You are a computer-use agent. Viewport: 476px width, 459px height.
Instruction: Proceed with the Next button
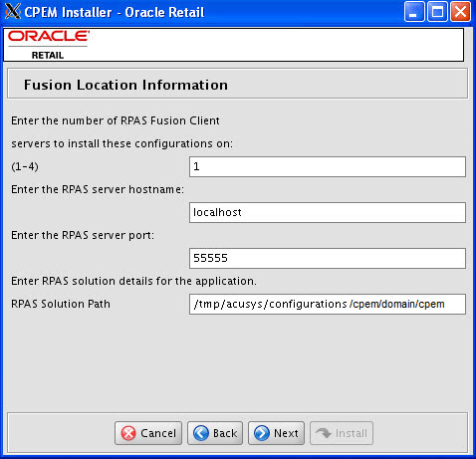pos(276,433)
